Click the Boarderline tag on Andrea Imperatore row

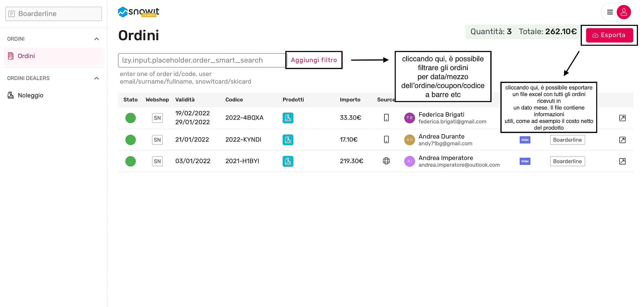(x=567, y=161)
